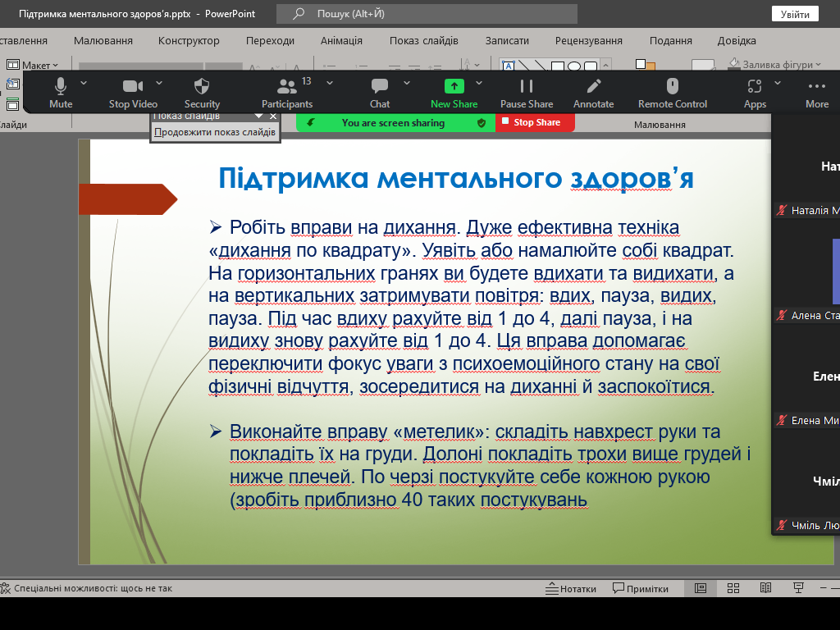Click the red Stop Share button

click(536, 122)
